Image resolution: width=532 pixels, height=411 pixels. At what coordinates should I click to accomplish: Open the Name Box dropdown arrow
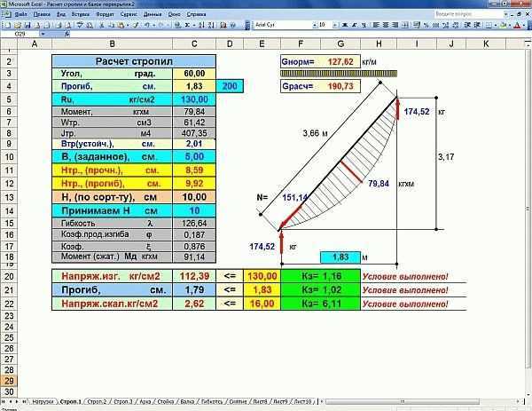(x=43, y=34)
